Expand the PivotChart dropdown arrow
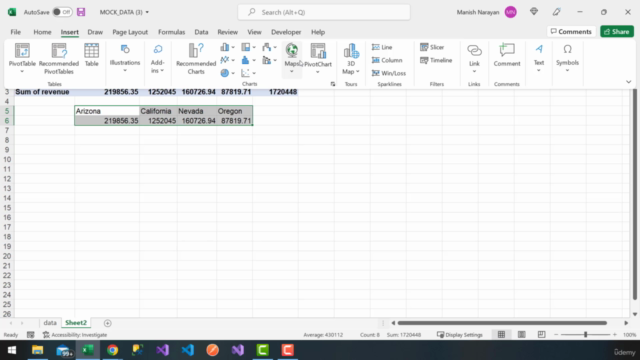The width and height of the screenshot is (640, 360). [x=318, y=72]
